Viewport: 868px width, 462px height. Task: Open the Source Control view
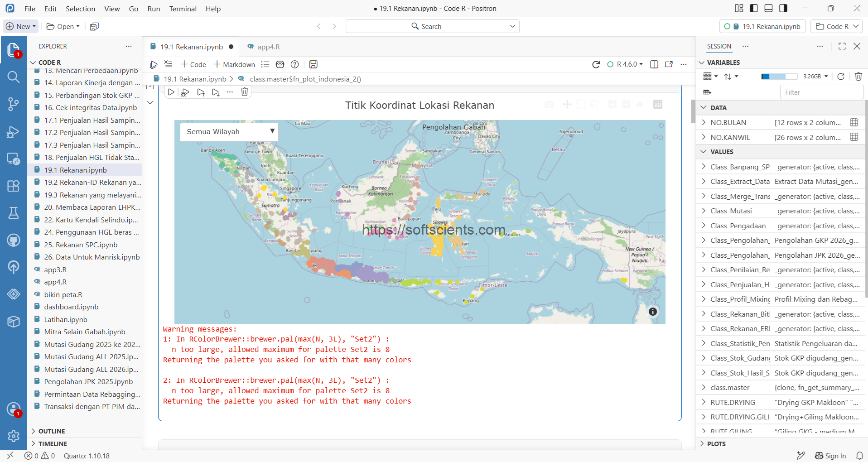click(x=13, y=104)
